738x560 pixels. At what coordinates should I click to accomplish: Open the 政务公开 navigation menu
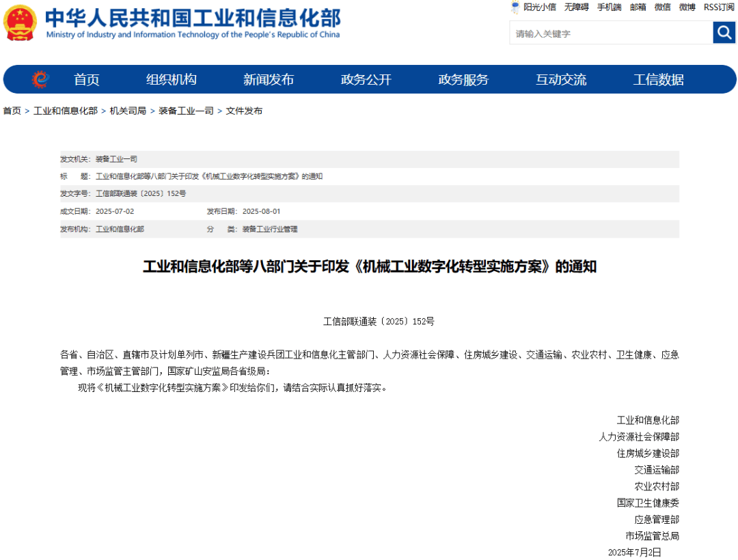click(x=367, y=79)
